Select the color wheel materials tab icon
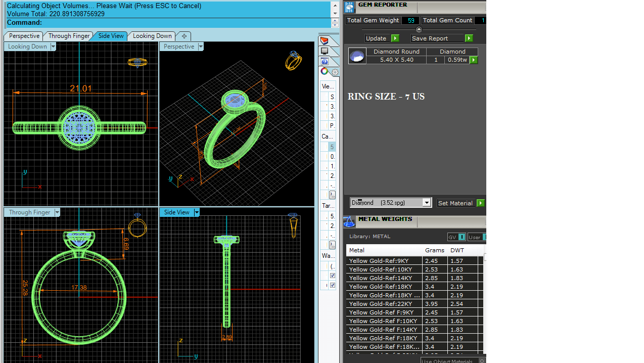Image resolution: width=644 pixels, height=363 pixels. coord(325,71)
